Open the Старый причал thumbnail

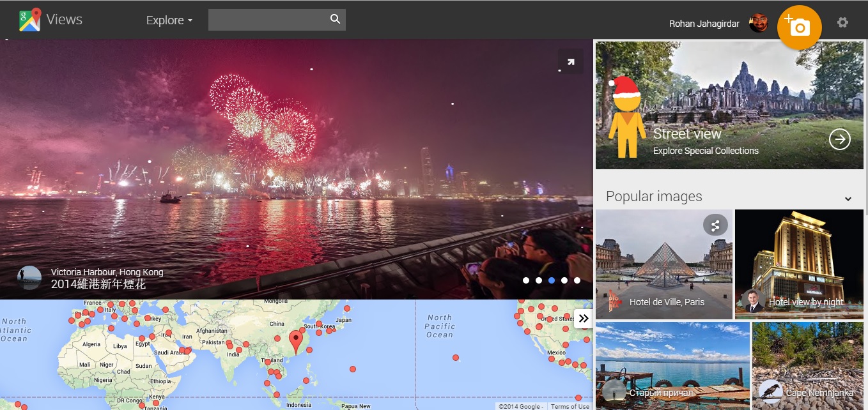tap(672, 366)
